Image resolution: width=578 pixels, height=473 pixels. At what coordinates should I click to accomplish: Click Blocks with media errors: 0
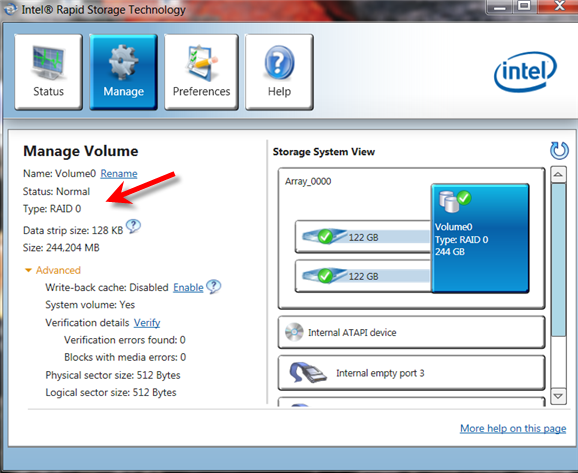[125, 357]
